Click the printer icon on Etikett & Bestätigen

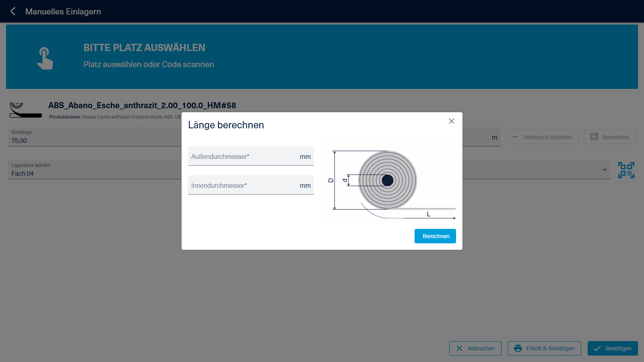tap(518, 348)
